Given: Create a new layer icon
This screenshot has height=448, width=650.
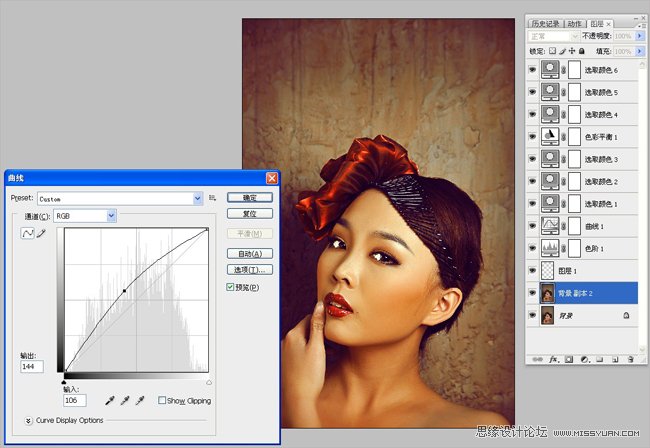Looking at the screenshot, I should point(615,359).
